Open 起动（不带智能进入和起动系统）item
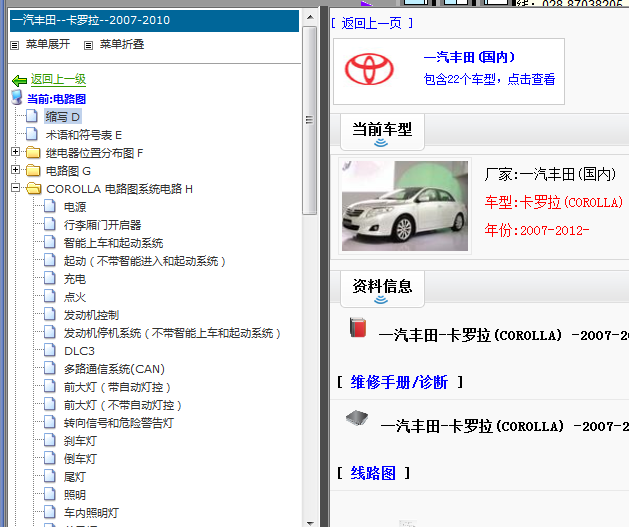This screenshot has height=527, width=629. pos(145,261)
